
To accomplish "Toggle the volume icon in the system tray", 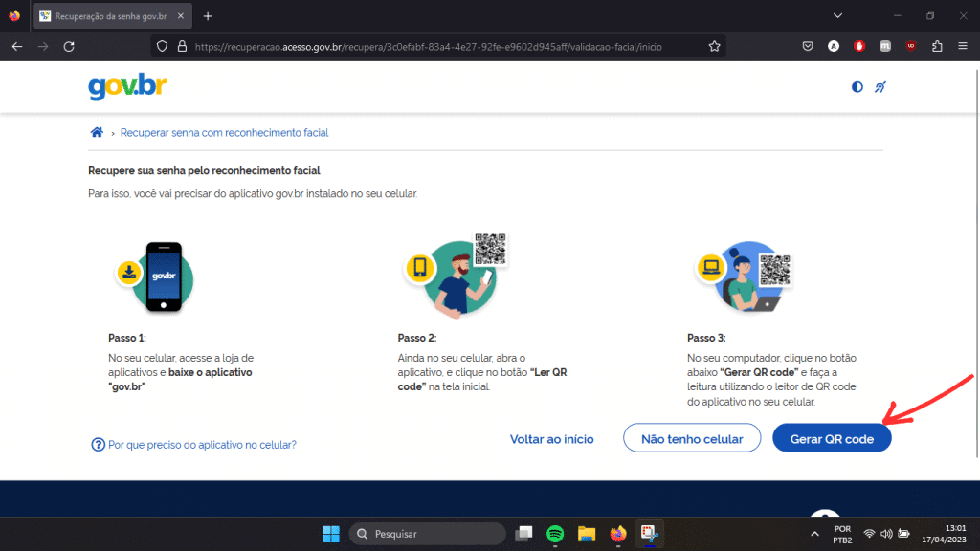I will [x=885, y=533].
